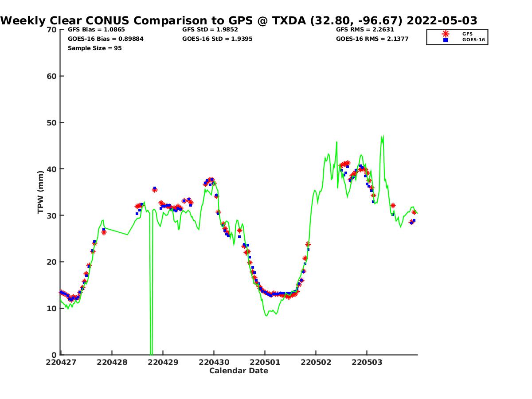Viewport: 532px width, 399px height.
Task: Click the TPW (mm) y-axis label
Action: 41,192
